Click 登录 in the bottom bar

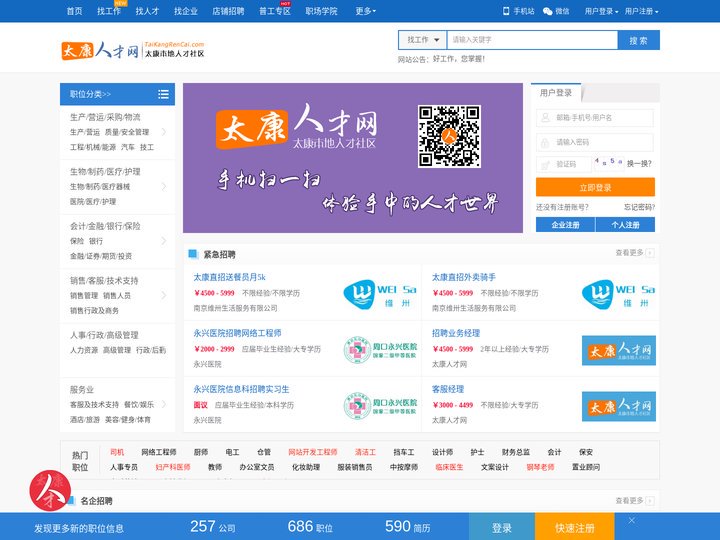(502, 527)
